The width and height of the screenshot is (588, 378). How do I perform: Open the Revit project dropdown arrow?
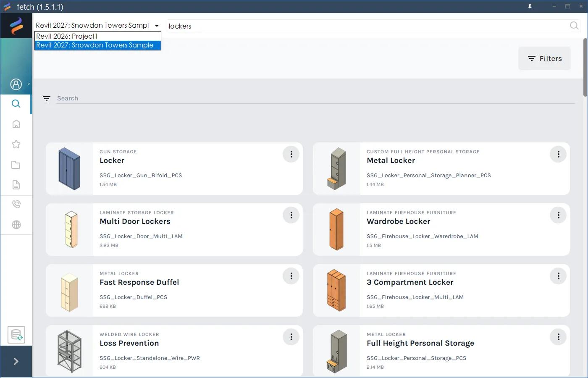click(157, 26)
